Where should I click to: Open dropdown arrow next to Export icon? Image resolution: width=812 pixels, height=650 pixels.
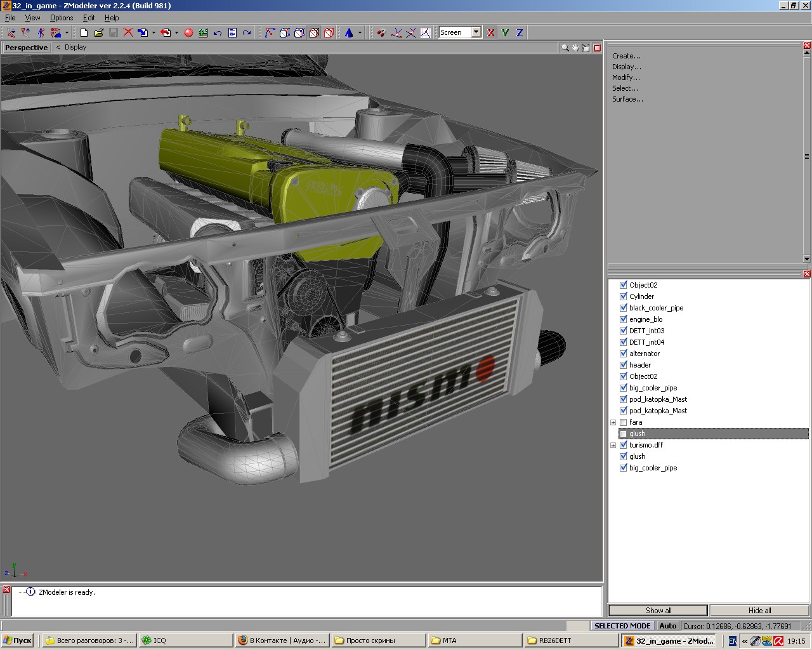click(x=176, y=32)
